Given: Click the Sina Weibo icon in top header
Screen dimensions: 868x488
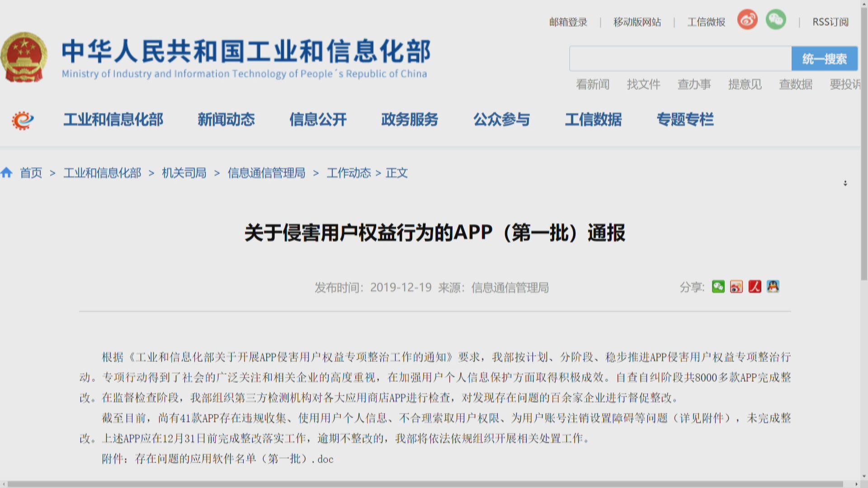Looking at the screenshot, I should [x=747, y=20].
